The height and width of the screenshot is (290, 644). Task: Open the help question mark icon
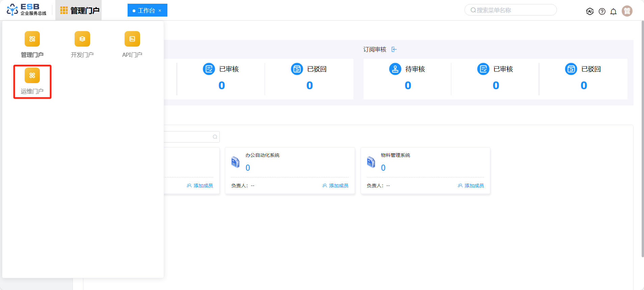602,11
